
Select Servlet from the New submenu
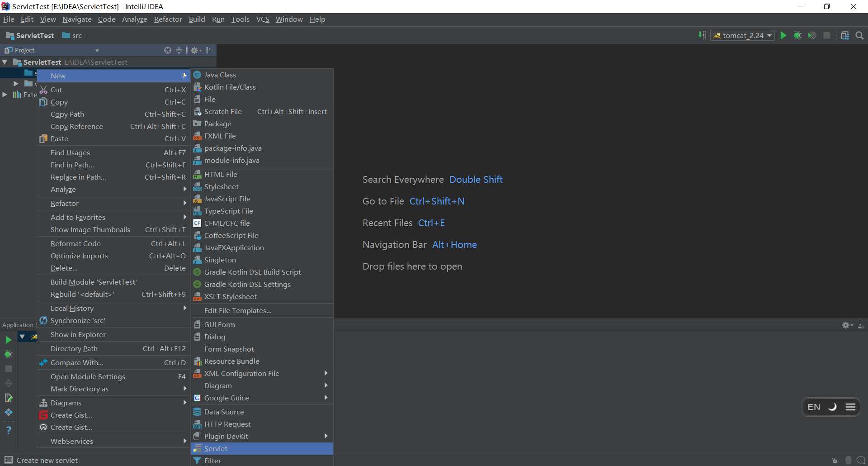tap(262, 448)
